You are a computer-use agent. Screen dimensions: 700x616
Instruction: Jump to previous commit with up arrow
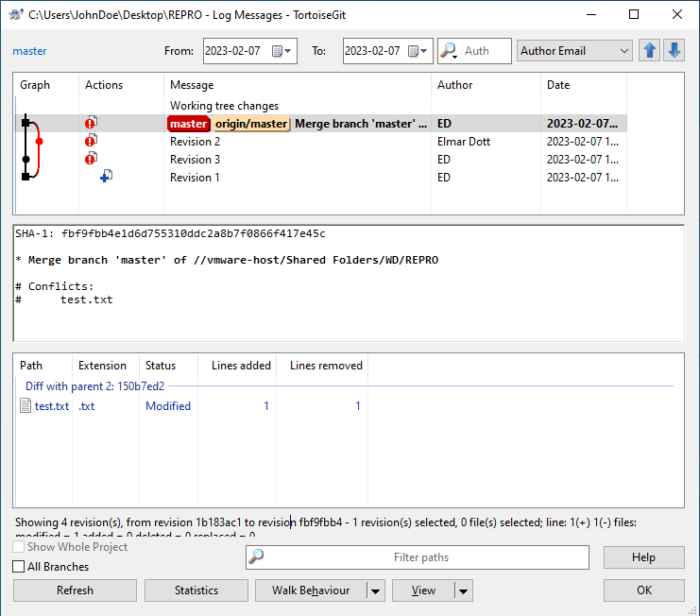649,50
